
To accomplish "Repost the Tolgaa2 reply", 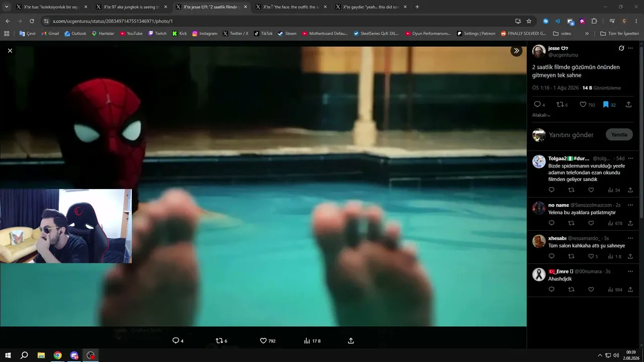I will tap(571, 190).
